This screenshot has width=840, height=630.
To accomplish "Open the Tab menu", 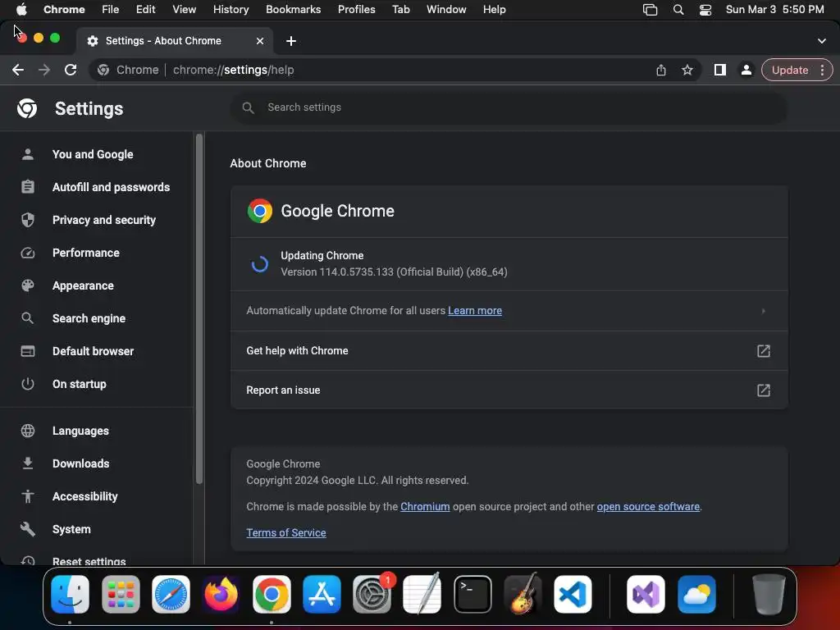I will tap(400, 10).
